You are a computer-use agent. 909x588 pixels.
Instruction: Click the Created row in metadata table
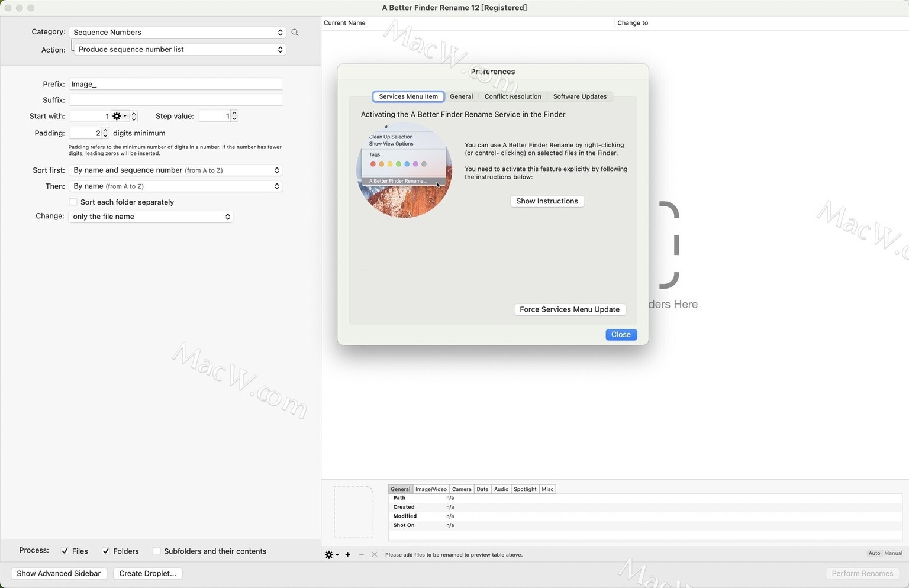[x=645, y=507]
